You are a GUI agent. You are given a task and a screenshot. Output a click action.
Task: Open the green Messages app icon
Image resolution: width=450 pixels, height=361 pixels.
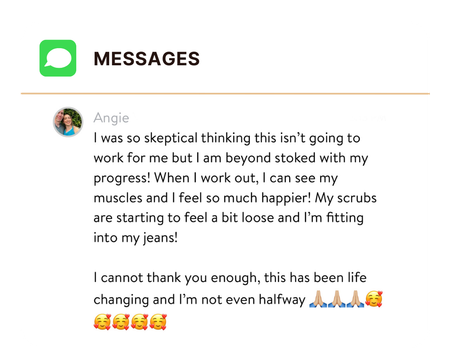[x=58, y=58]
